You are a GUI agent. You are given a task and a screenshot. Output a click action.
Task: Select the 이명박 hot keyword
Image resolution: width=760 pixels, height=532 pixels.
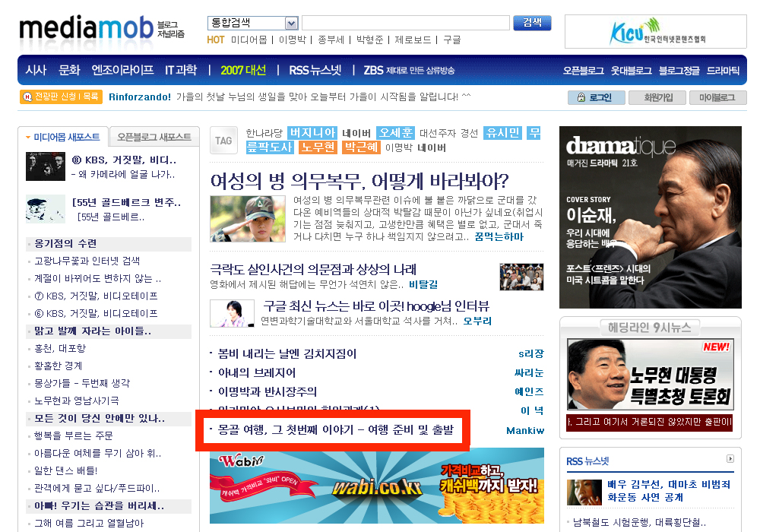(293, 40)
